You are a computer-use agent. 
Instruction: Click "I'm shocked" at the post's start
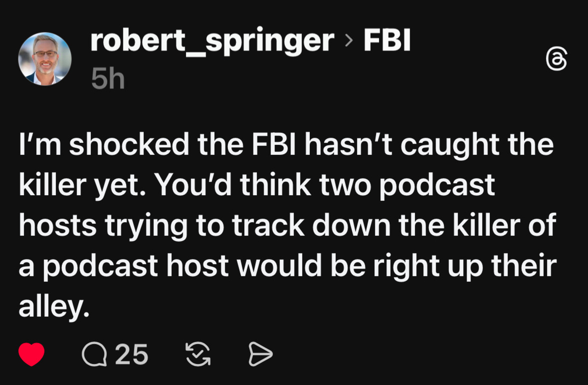104,144
